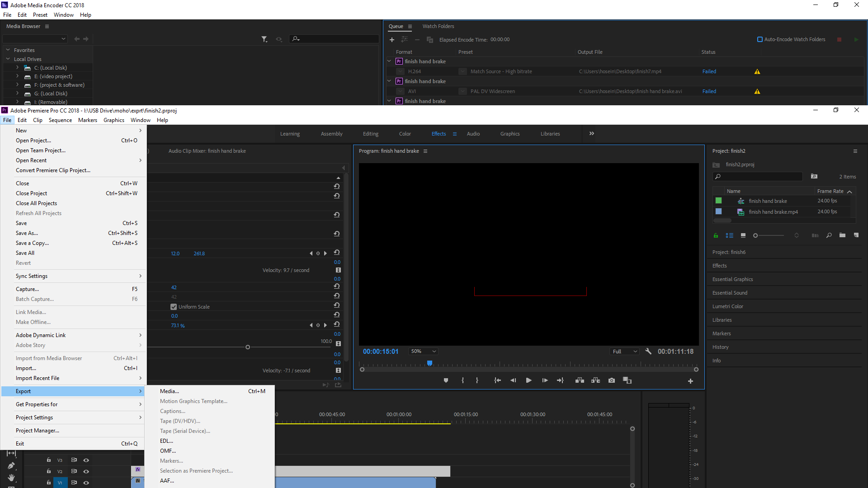Select Export > Motion Graphics Template

coord(193,401)
